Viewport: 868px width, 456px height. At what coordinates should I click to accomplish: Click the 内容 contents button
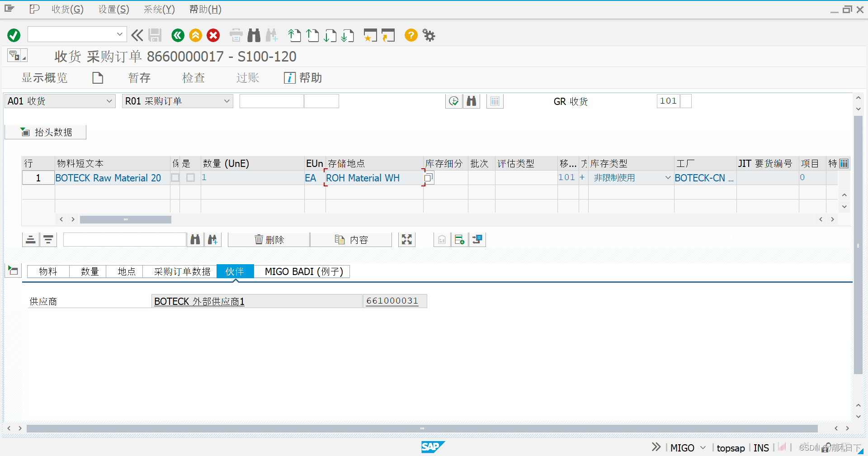[x=351, y=240]
